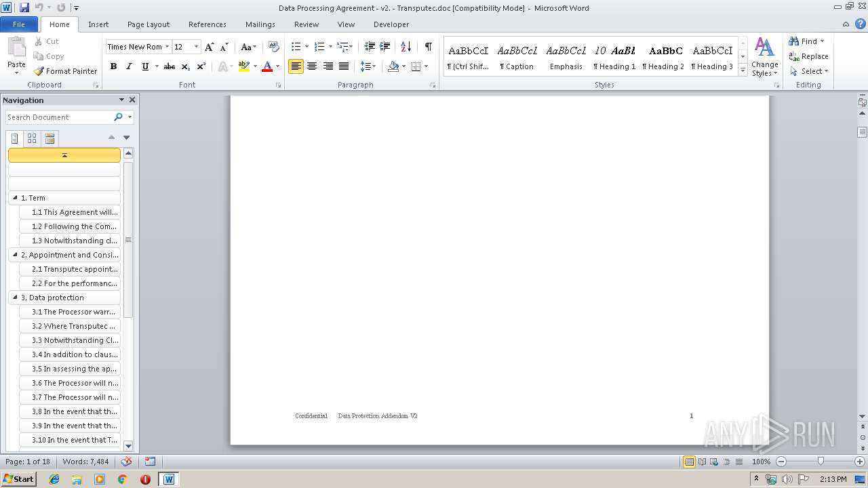Switch to the References tab

208,24
